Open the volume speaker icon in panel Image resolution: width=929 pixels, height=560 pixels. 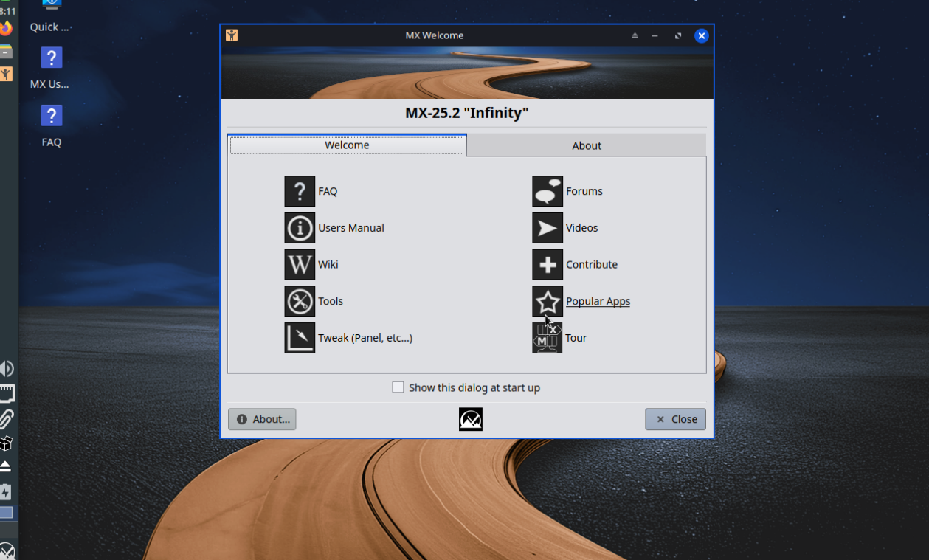[7, 369]
